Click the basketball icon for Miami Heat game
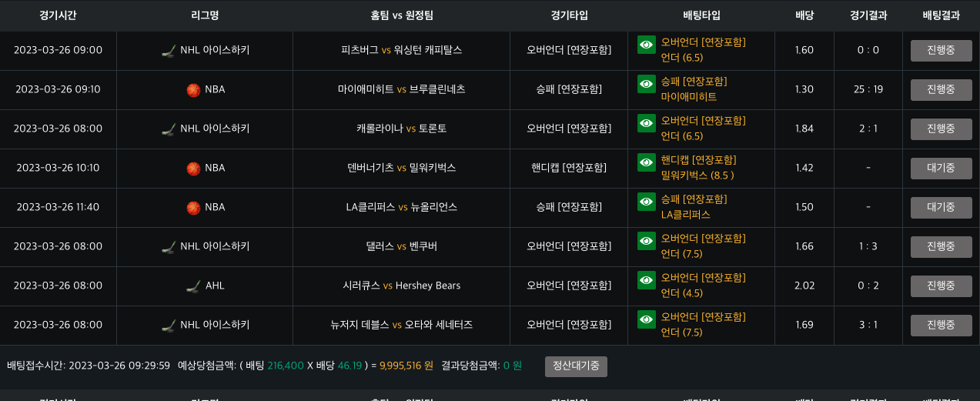 [x=193, y=90]
